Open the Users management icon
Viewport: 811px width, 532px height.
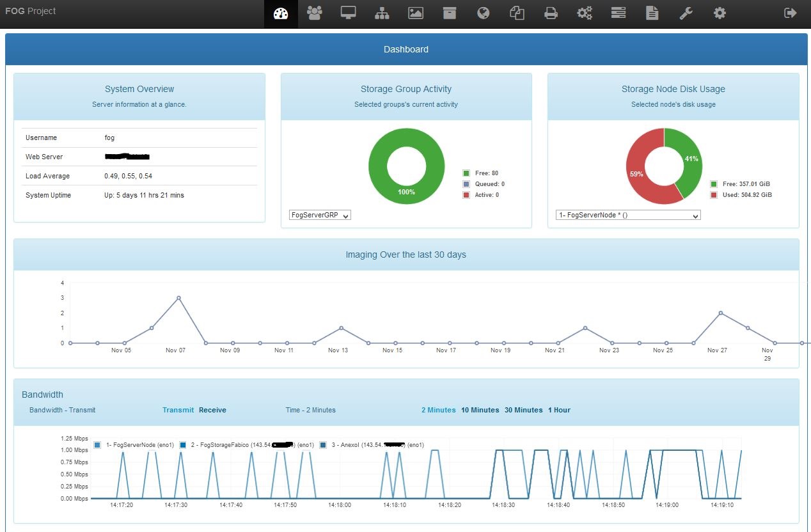pyautogui.click(x=314, y=13)
